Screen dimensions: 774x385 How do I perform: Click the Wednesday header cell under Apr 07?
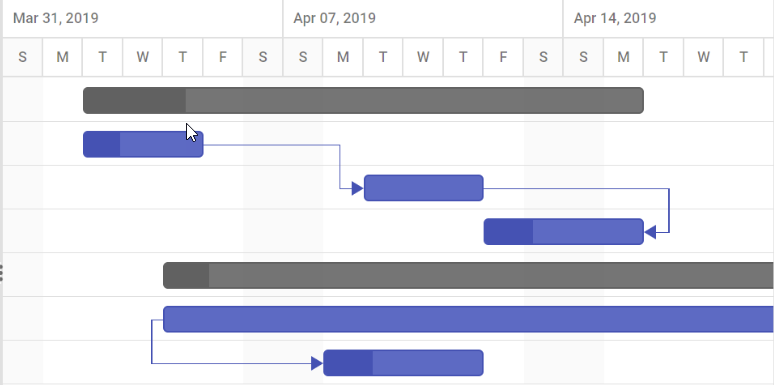[x=423, y=57]
